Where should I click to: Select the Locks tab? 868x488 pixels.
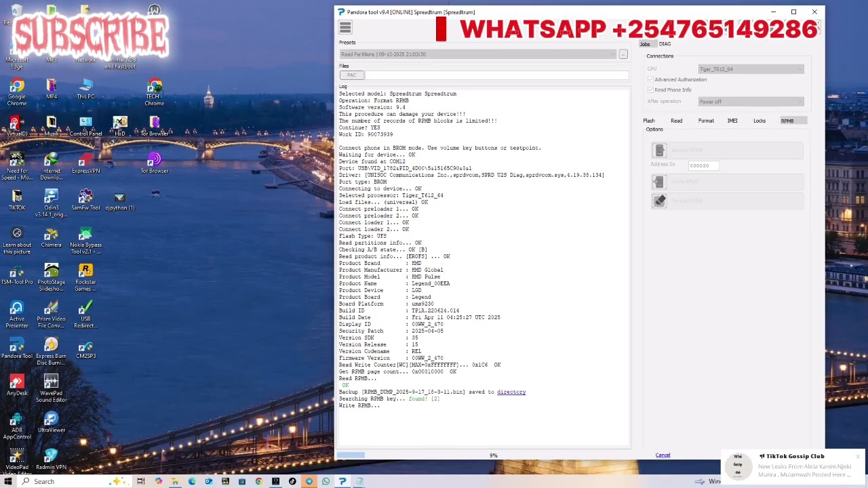[759, 121]
